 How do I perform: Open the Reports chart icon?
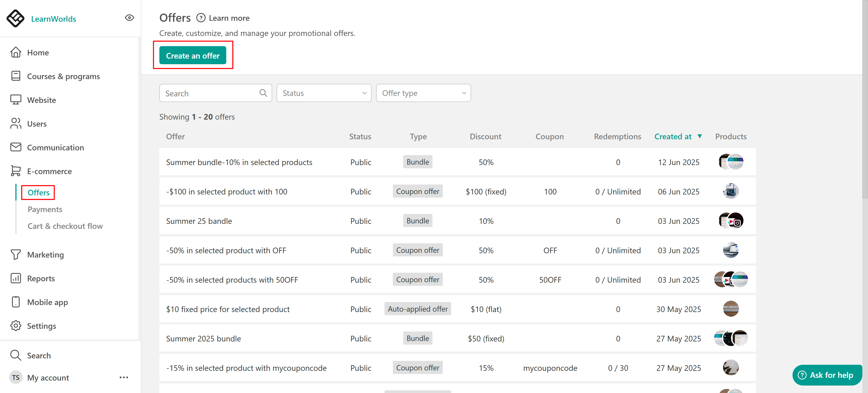coord(16,278)
